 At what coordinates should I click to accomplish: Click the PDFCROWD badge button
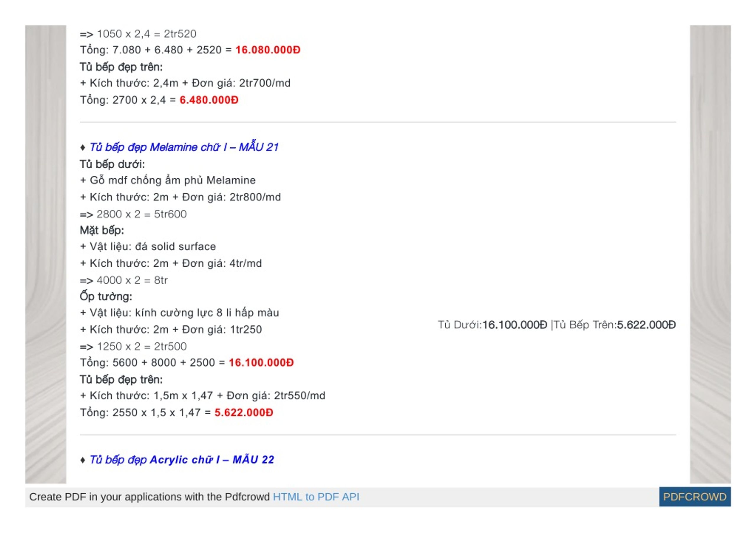coord(695,497)
